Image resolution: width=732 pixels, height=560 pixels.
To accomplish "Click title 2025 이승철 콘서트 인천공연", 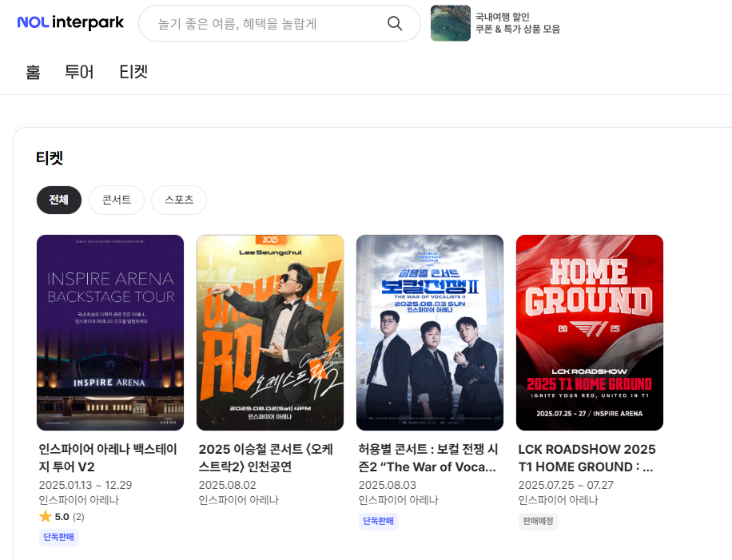I will pyautogui.click(x=265, y=458).
